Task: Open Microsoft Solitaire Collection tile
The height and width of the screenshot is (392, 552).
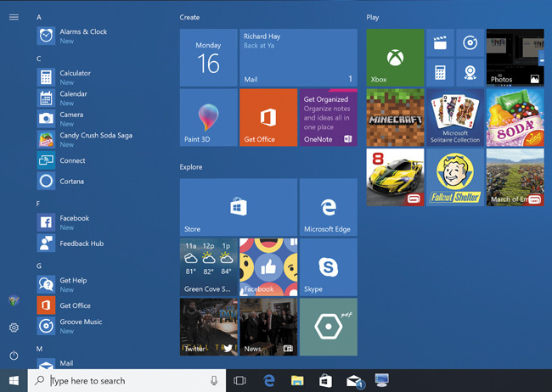Action: coord(455,118)
